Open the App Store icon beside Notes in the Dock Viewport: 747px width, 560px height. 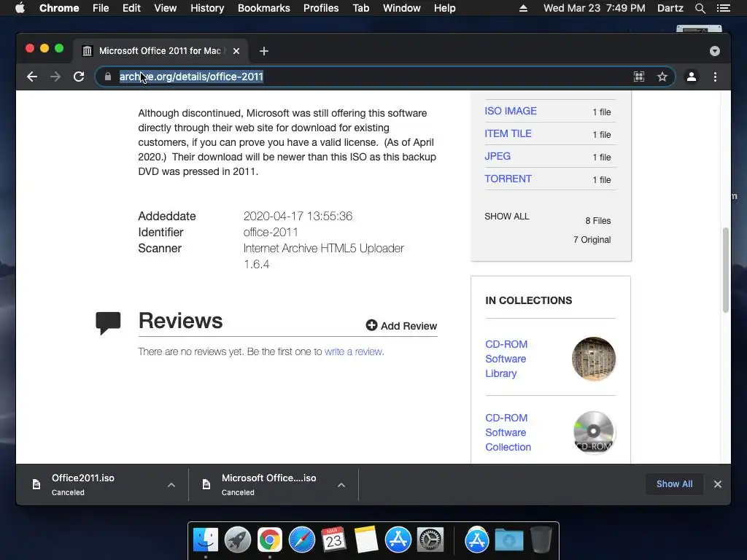pyautogui.click(x=398, y=540)
